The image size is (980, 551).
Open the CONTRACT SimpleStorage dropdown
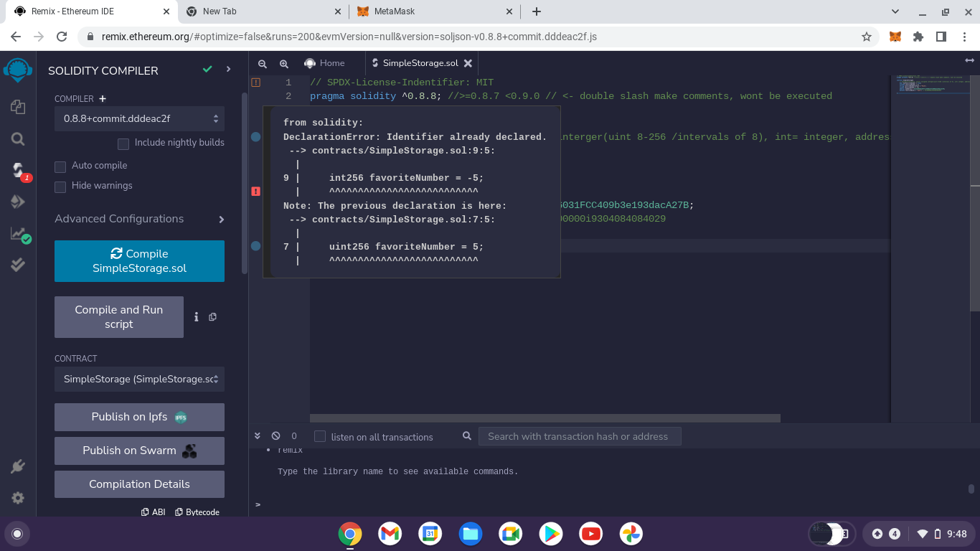pyautogui.click(x=139, y=379)
